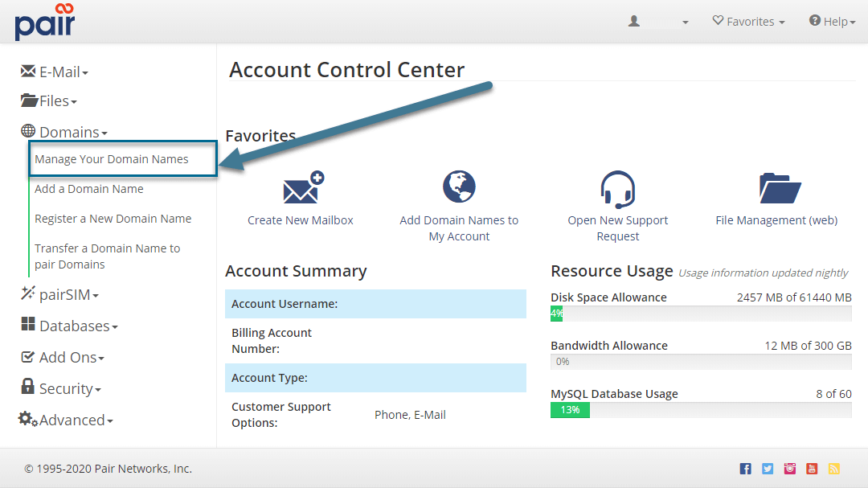Screen dimensions: 868x488
Task: Select Manage Your Domain Names
Action: tap(111, 159)
